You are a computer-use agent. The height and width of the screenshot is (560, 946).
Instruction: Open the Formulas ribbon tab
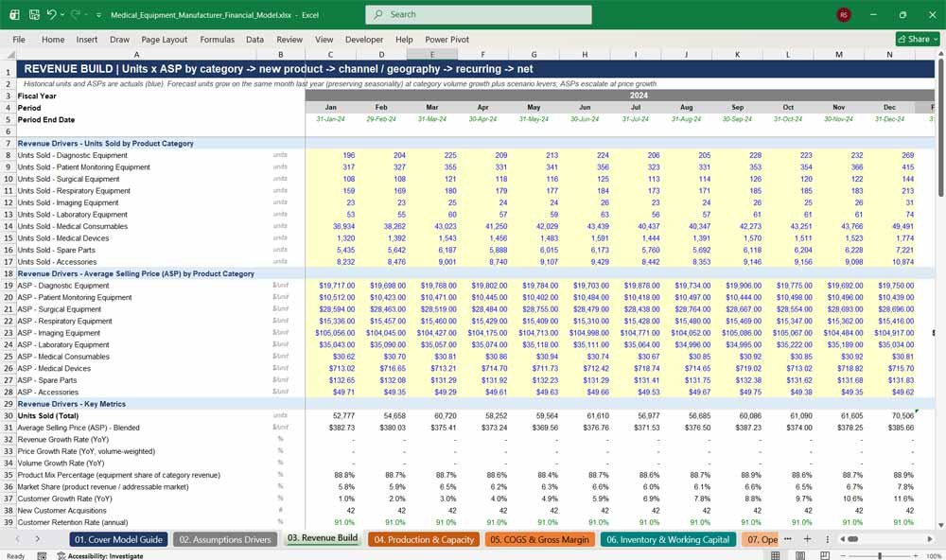pyautogui.click(x=218, y=39)
